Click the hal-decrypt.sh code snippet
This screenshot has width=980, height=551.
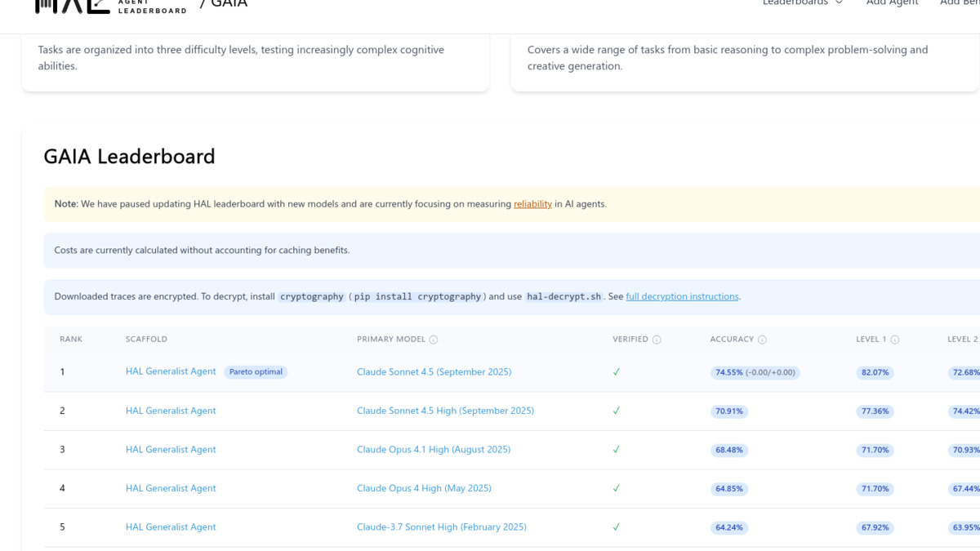tap(563, 296)
